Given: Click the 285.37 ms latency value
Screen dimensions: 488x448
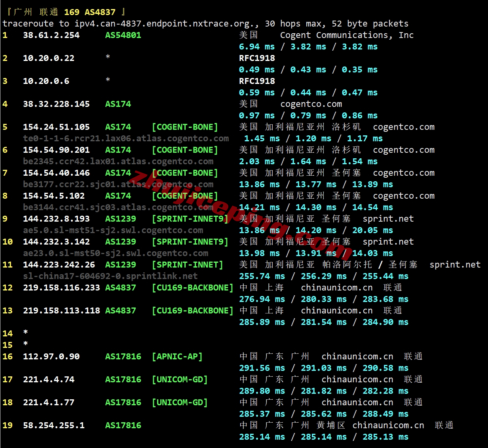Looking at the screenshot, I should [262, 414].
